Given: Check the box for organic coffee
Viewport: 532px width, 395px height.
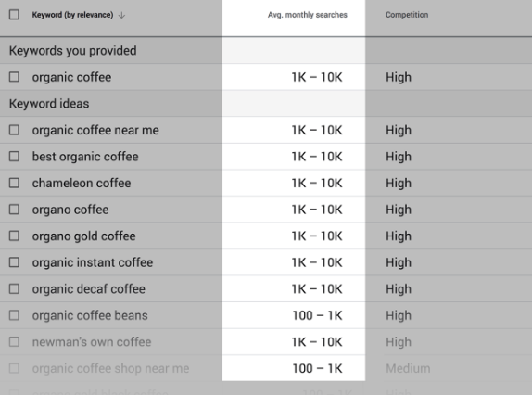Looking at the screenshot, I should pos(14,77).
